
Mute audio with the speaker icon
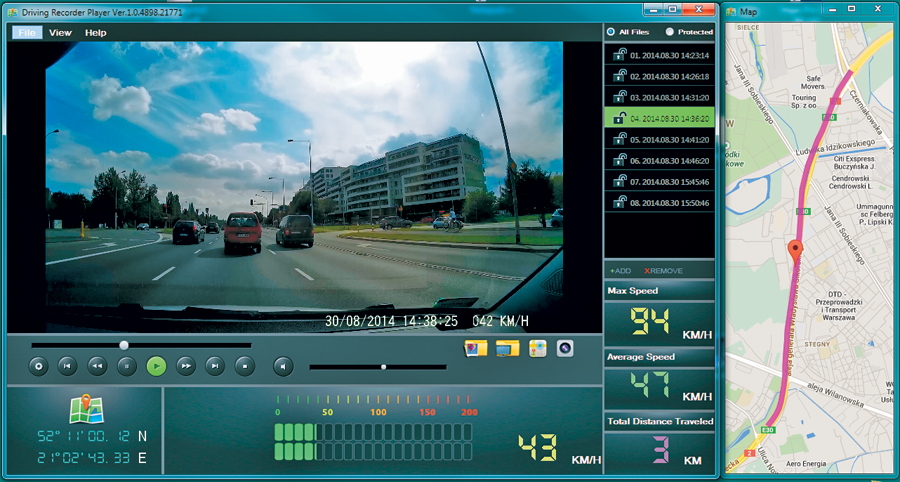click(283, 366)
